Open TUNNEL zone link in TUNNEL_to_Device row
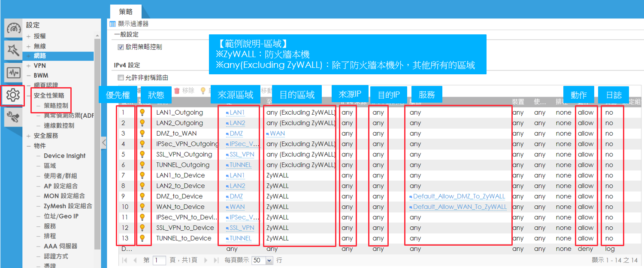Image resolution: width=644 pixels, height=268 pixels. click(240, 238)
